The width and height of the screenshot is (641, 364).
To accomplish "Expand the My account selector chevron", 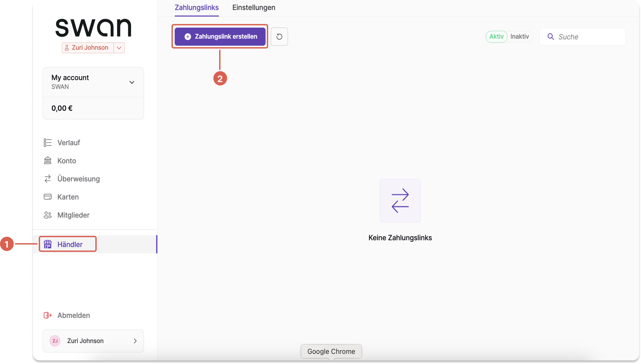I will point(132,82).
